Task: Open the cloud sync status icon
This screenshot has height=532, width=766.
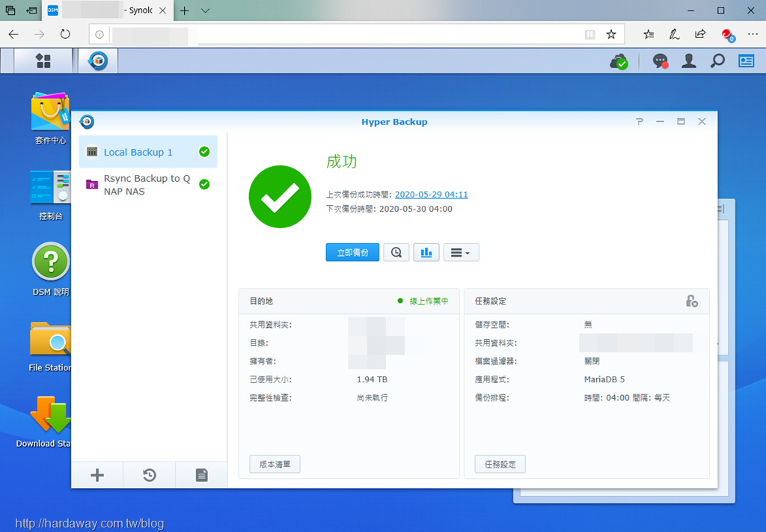Action: [x=619, y=61]
